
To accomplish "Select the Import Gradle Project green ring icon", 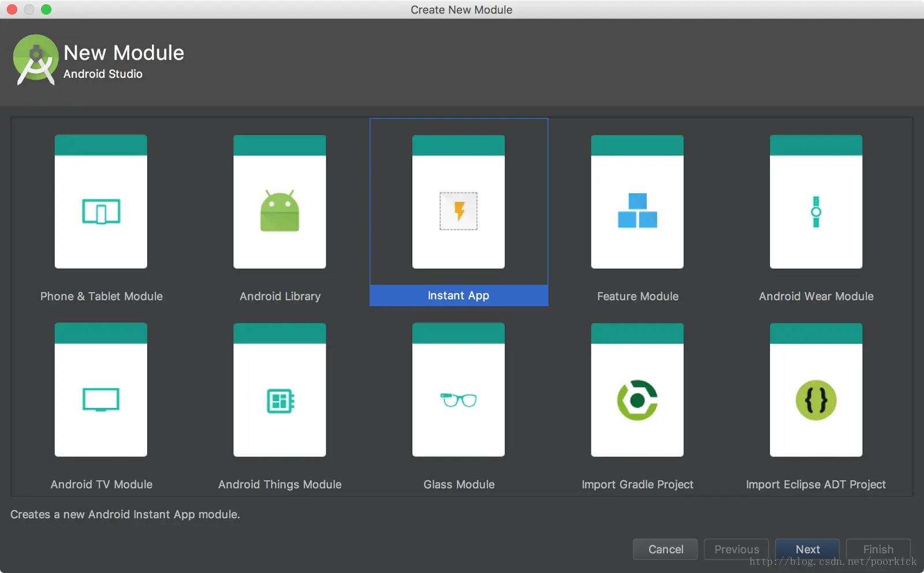I will coord(638,400).
